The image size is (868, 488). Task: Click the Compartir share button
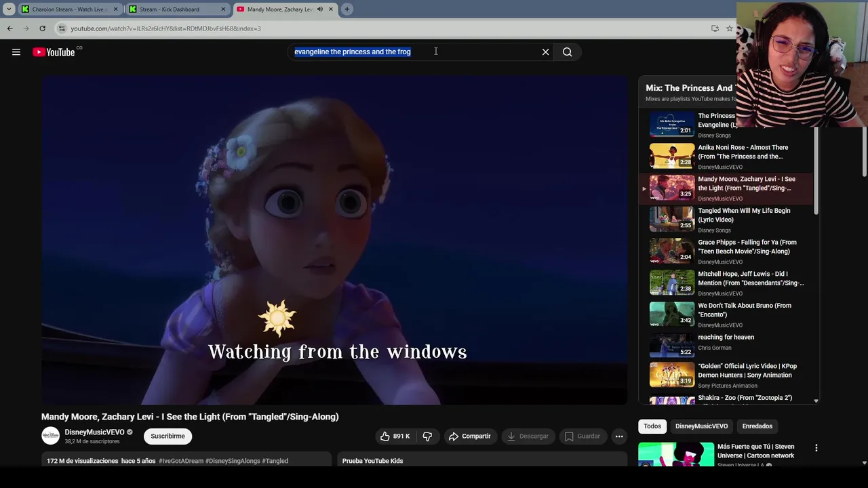click(469, 436)
